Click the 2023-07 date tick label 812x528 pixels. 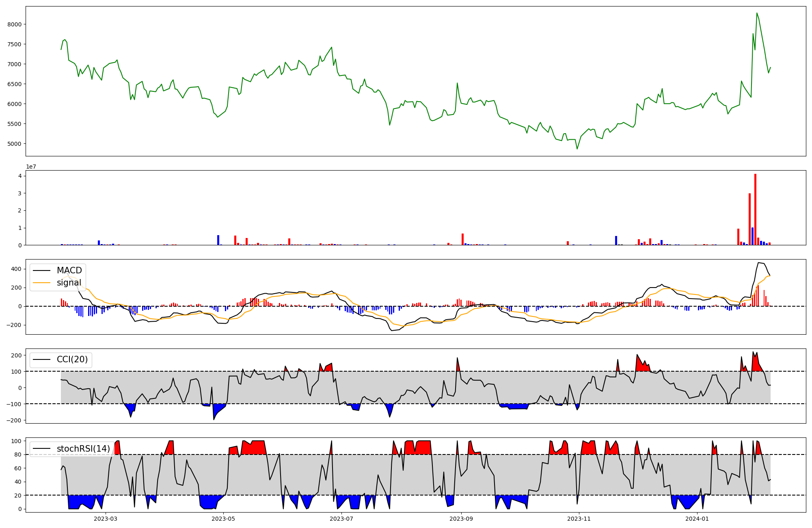341,519
